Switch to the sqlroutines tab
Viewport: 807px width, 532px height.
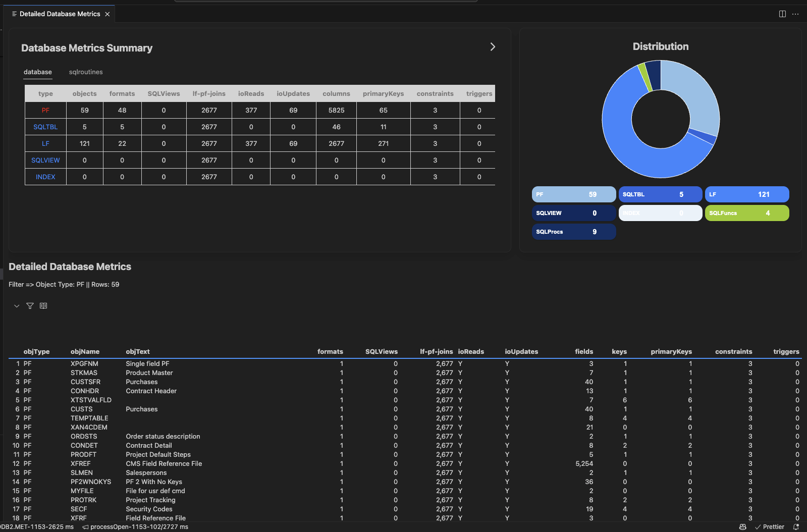coord(86,72)
